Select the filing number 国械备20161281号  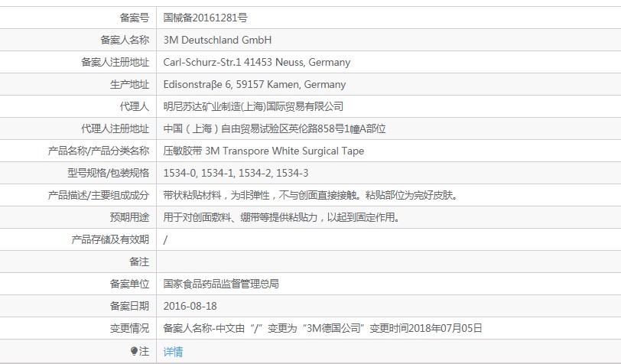206,18
